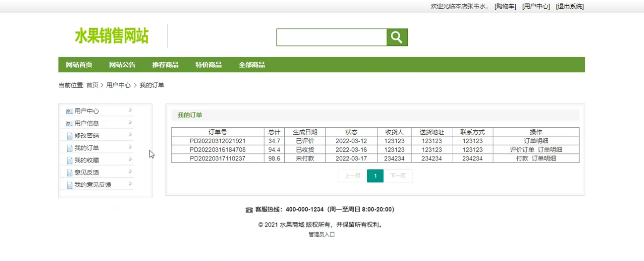Click the magnifier search button

point(397,37)
